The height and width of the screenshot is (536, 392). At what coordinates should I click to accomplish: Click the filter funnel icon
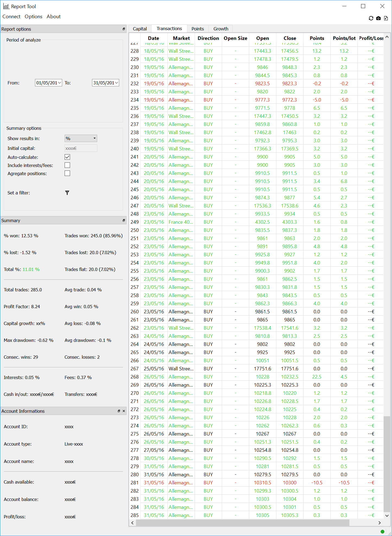[x=67, y=193]
